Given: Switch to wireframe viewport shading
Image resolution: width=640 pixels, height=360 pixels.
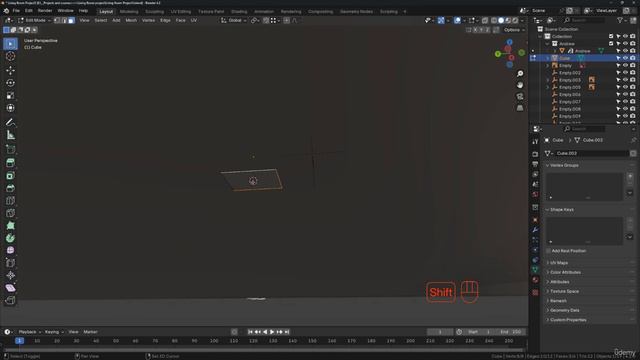Looking at the screenshot, I should click(494, 20).
